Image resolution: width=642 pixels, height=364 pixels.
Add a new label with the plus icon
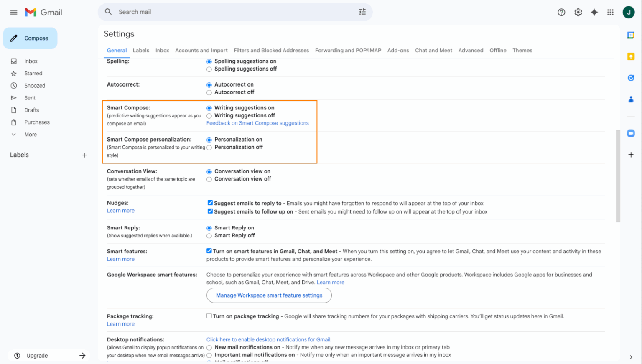[x=85, y=155]
